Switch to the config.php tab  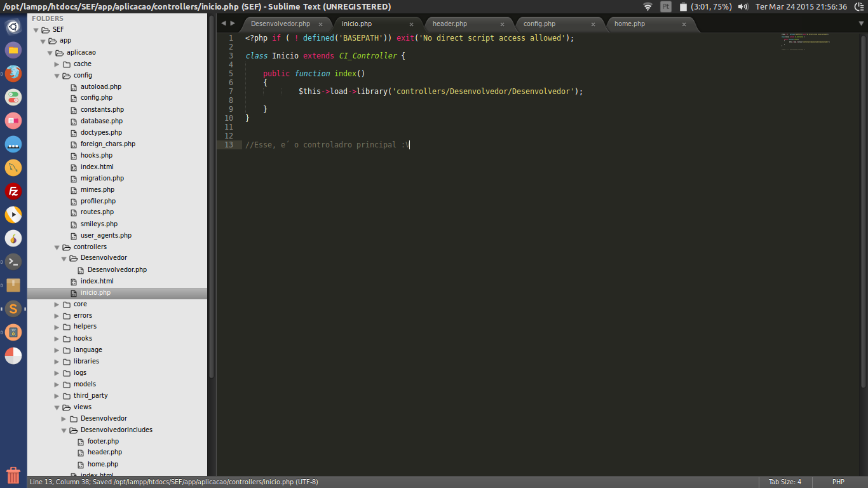(x=539, y=24)
